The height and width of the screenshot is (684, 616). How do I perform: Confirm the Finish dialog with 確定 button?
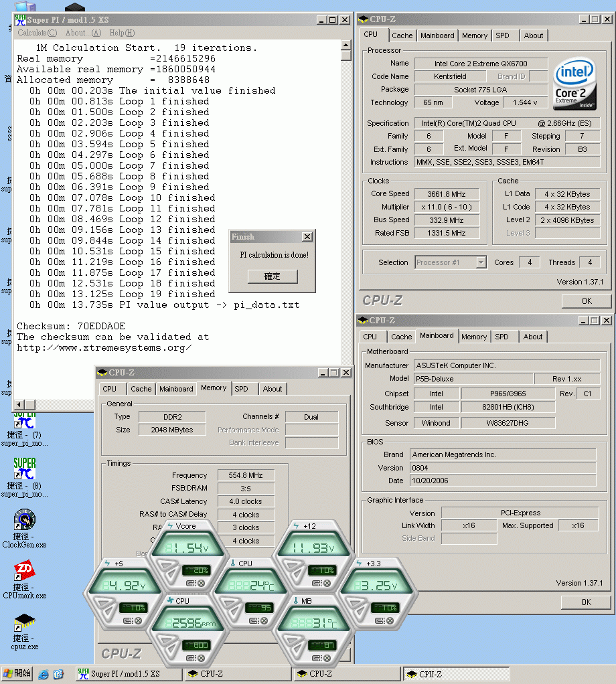pyautogui.click(x=273, y=276)
